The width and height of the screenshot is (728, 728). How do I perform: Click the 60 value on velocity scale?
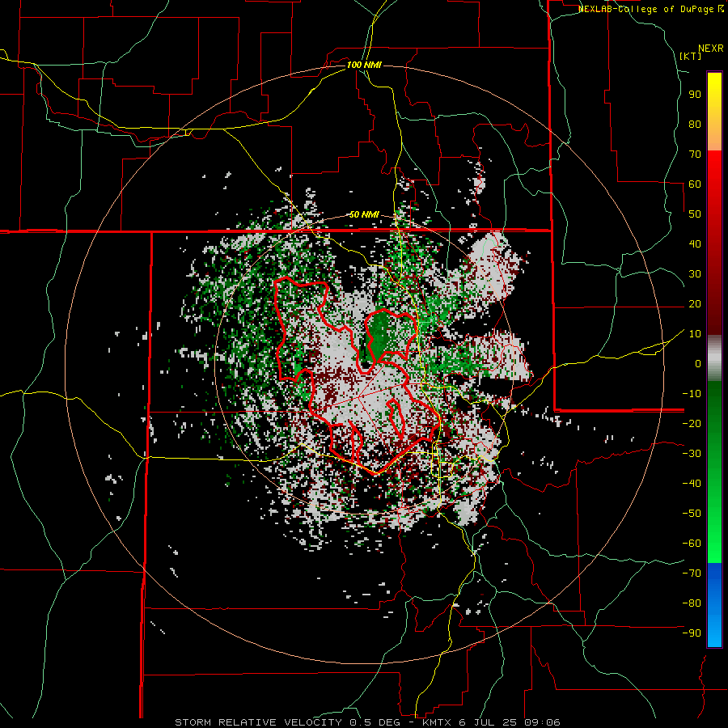[695, 184]
